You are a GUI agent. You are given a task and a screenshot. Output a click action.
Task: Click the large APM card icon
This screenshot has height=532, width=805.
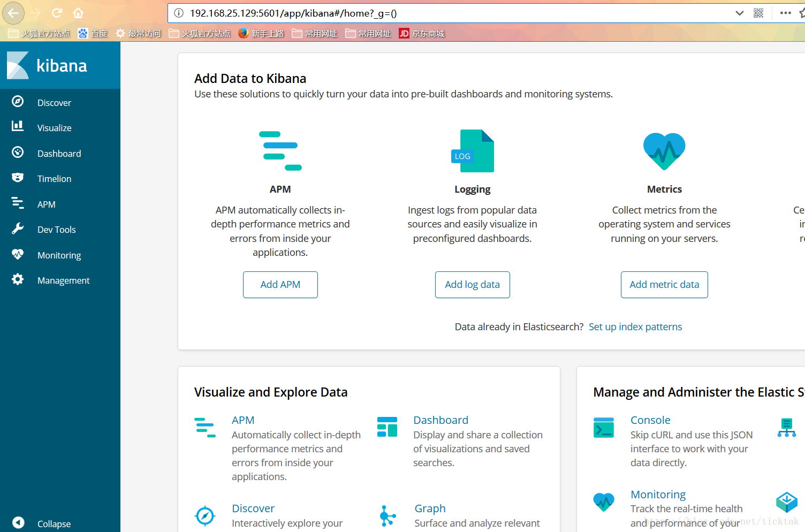pyautogui.click(x=280, y=151)
